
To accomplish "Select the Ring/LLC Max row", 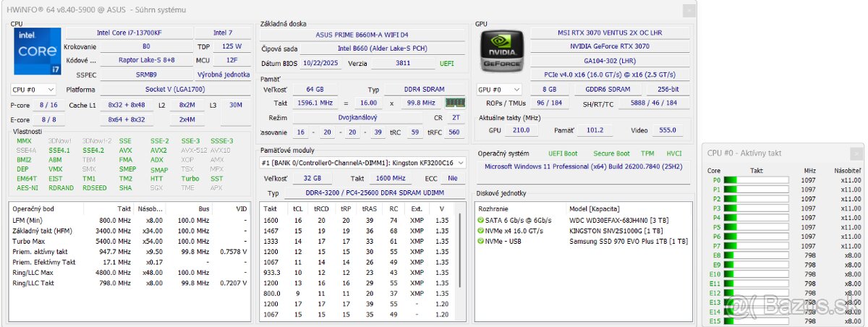I will click(130, 273).
